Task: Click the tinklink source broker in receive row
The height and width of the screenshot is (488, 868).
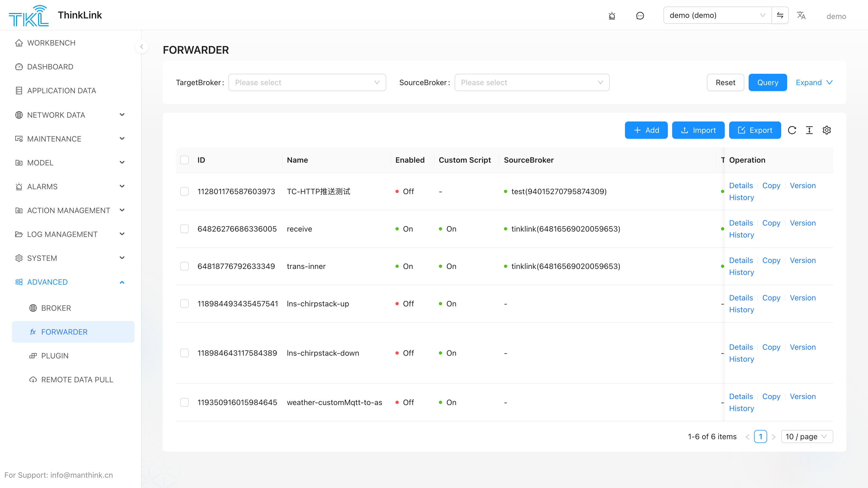Action: 565,229
